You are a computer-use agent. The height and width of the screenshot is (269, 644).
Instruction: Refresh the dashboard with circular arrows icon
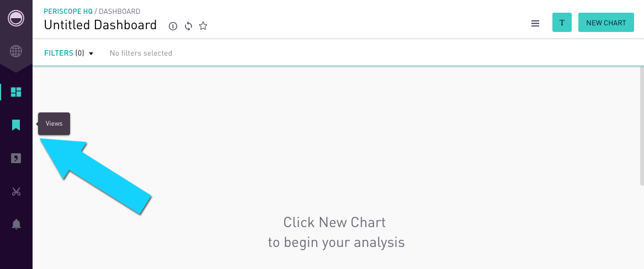(x=189, y=26)
